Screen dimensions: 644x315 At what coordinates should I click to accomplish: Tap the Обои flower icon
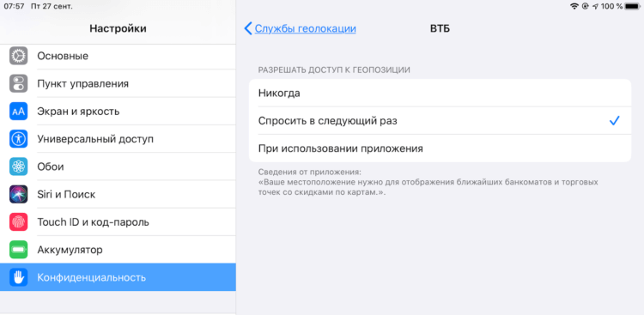[19, 167]
